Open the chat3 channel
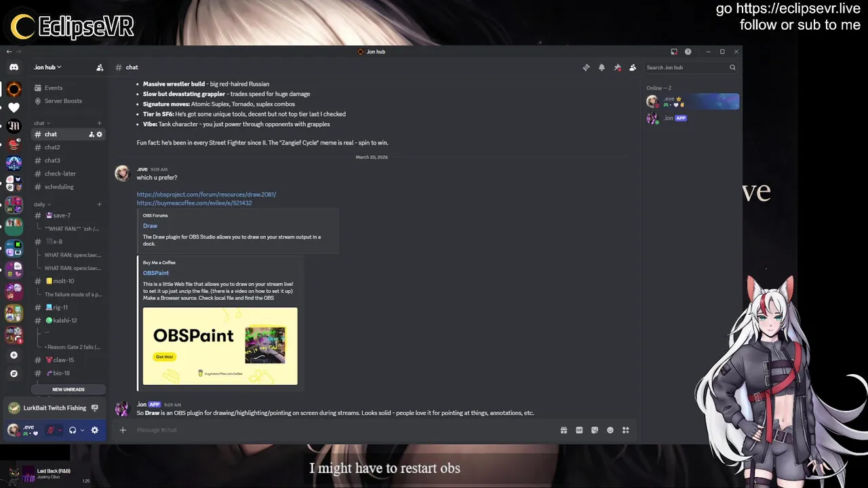Viewport: 868px width, 488px height. coord(52,161)
